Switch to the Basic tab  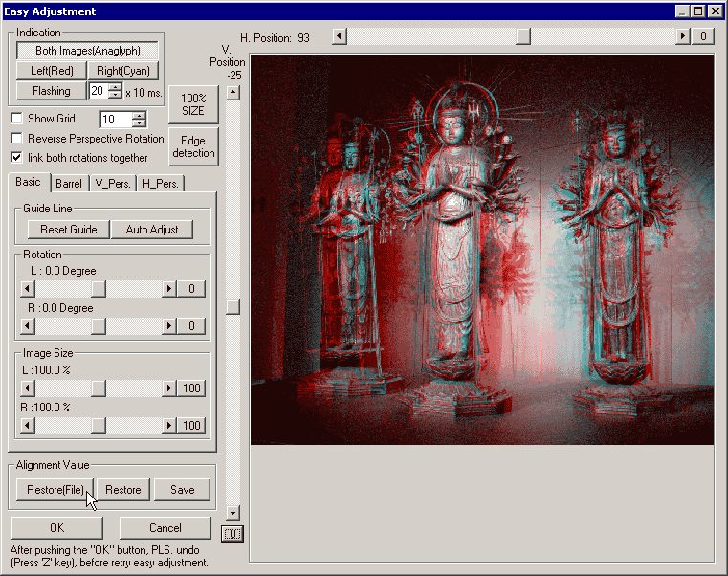point(28,182)
